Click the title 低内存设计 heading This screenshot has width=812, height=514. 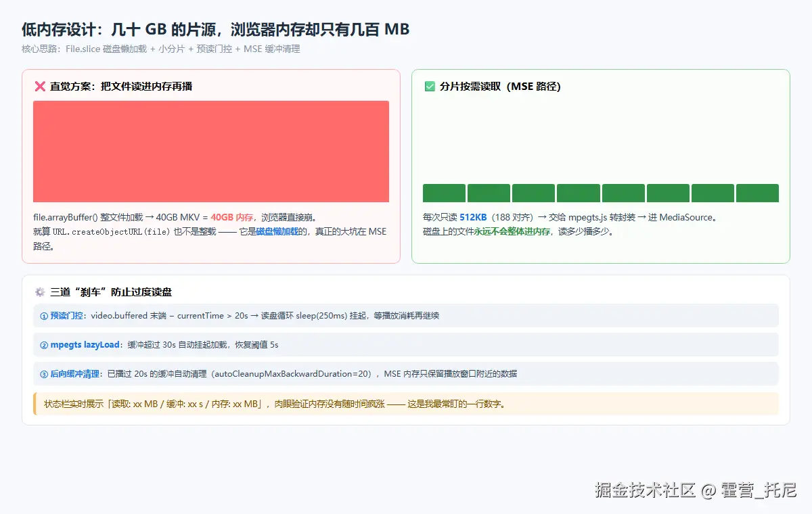[x=216, y=30]
